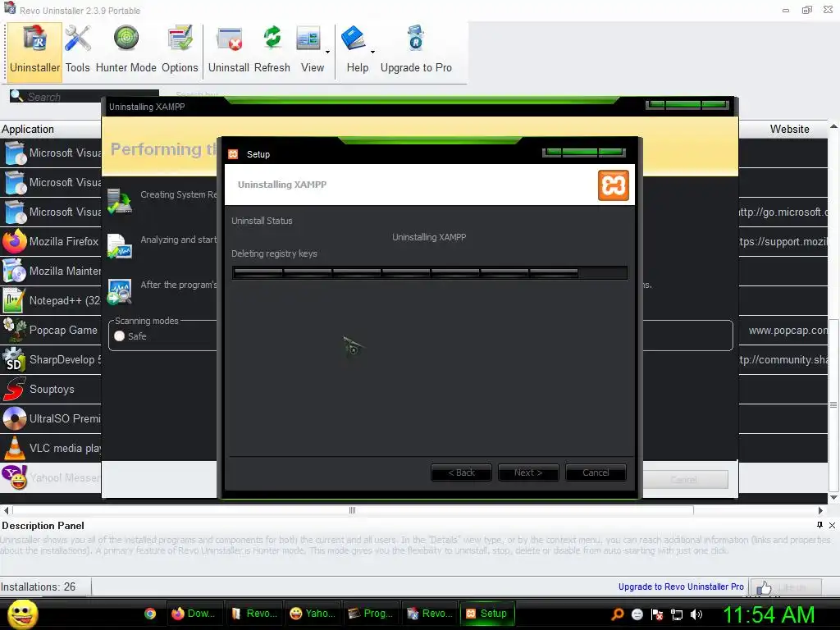Select the Safe scanning mode radio button

pos(120,336)
